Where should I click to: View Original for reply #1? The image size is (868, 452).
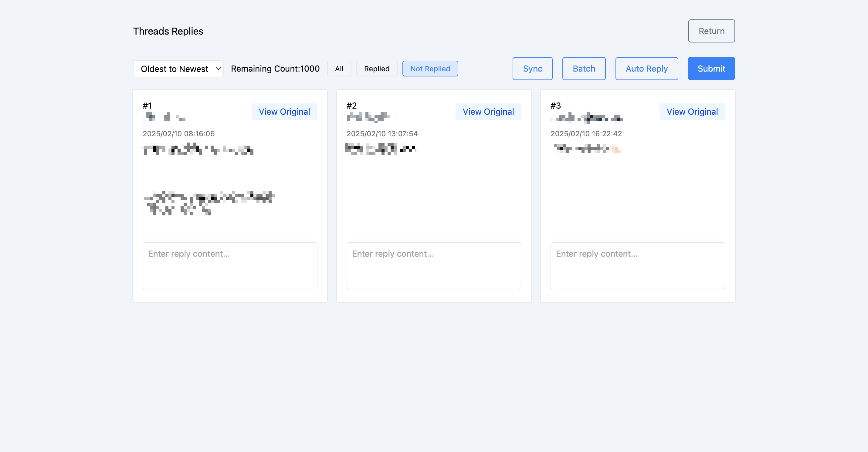[x=284, y=112]
